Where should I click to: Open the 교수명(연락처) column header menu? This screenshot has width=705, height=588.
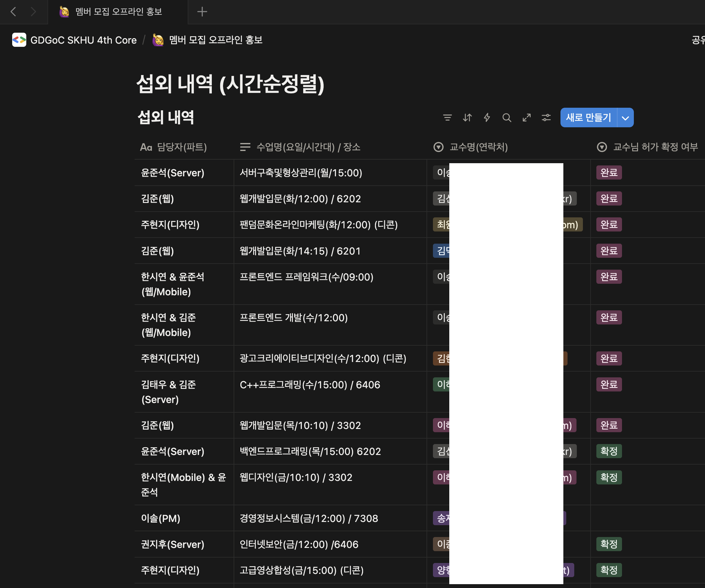(478, 147)
